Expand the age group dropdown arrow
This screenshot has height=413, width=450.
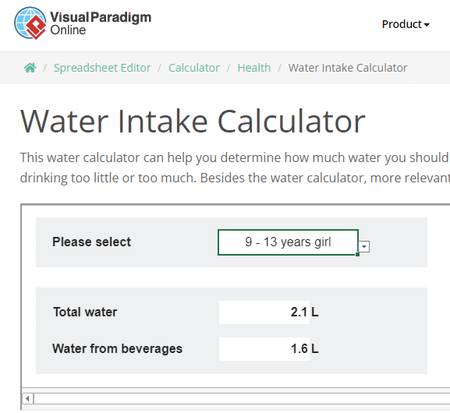click(364, 247)
